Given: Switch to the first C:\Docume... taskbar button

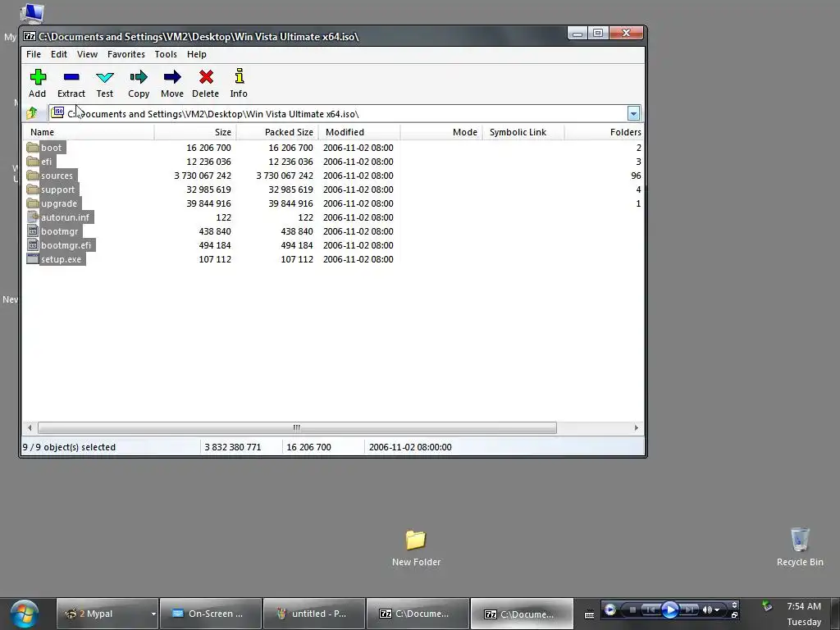Looking at the screenshot, I should [418, 614].
